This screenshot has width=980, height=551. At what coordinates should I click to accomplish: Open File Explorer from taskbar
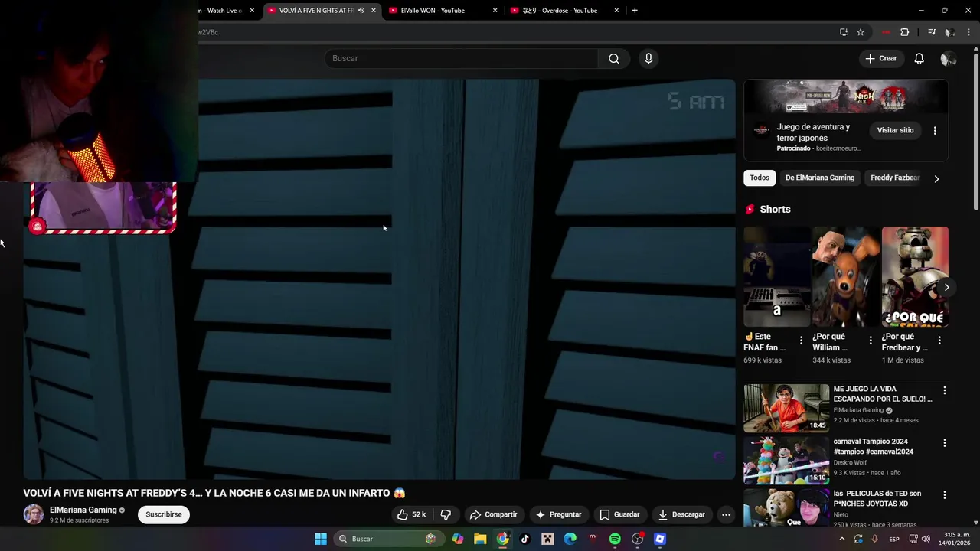pos(480,539)
